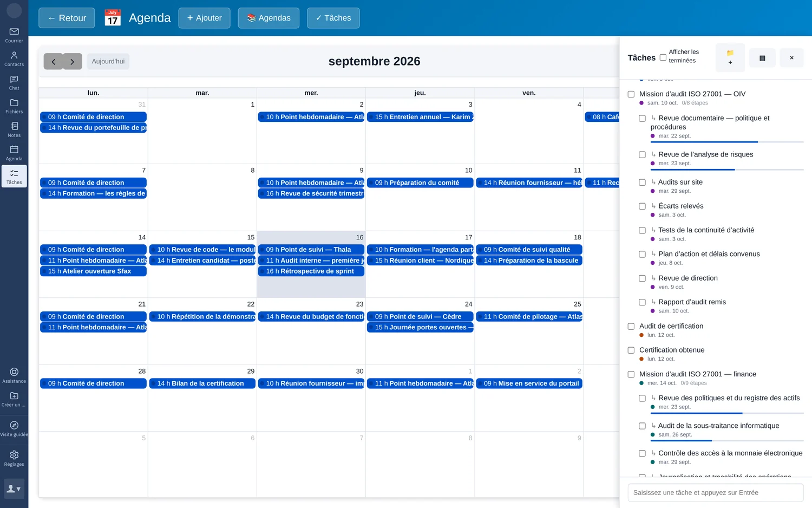Click the Créer un… sidebar icon
This screenshot has width=812, height=508.
point(14,400)
